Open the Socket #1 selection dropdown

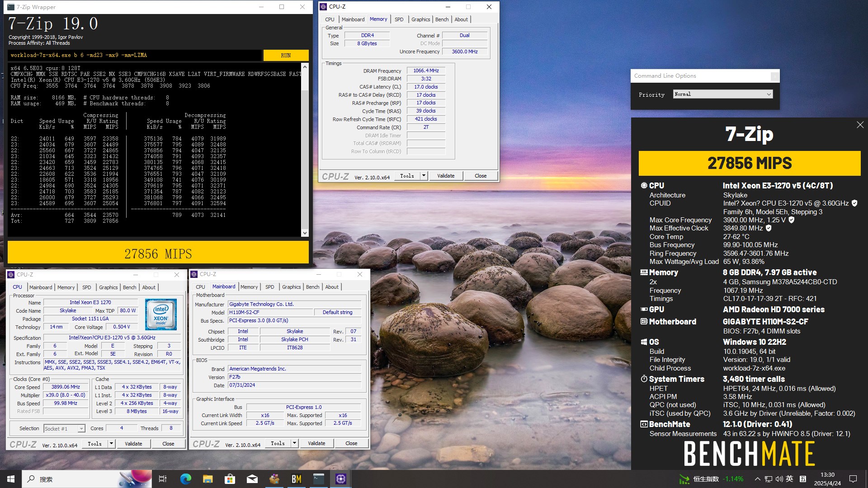point(64,428)
